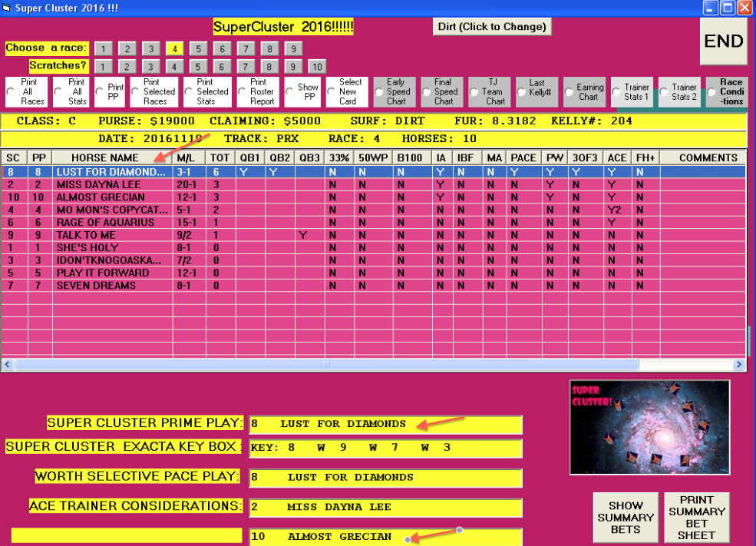Choose race 5 button
The height and width of the screenshot is (546, 756).
(x=198, y=48)
